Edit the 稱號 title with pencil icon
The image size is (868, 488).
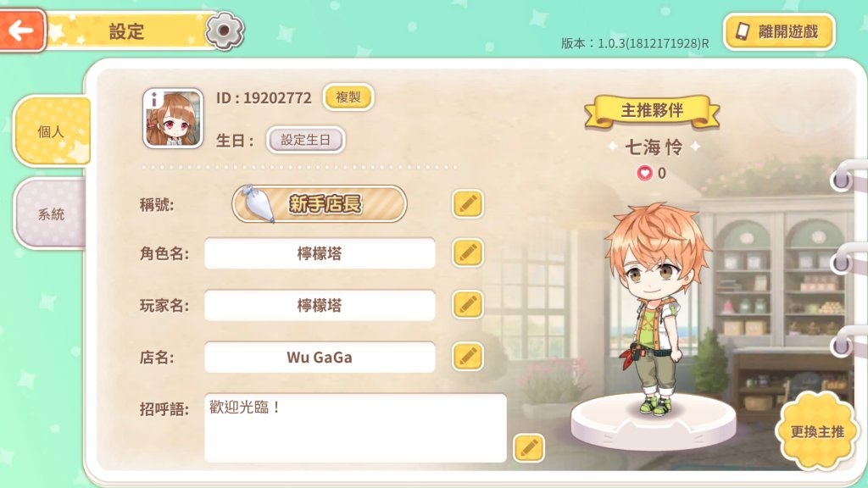pyautogui.click(x=468, y=203)
